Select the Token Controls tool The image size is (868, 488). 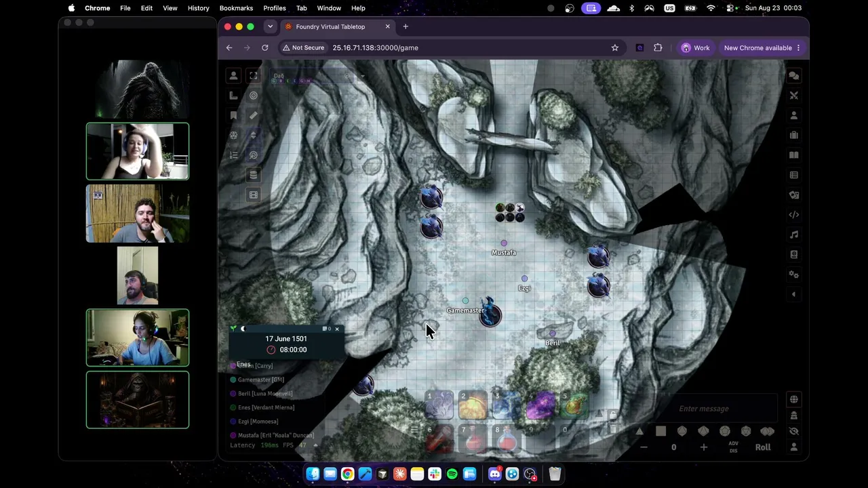coord(233,76)
